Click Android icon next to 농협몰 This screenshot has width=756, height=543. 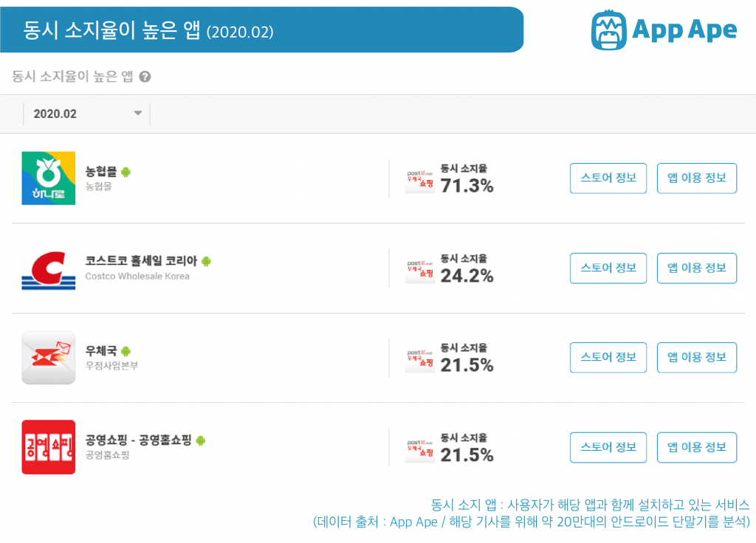pos(126,171)
